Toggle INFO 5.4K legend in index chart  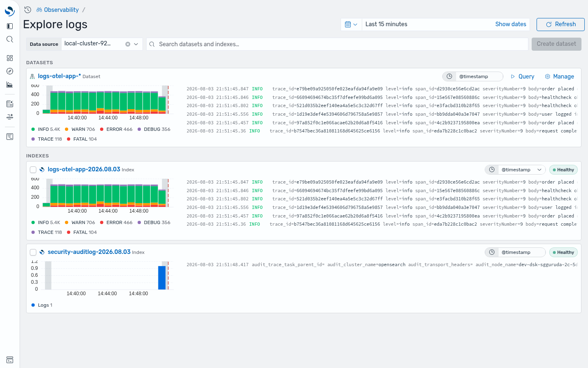click(45, 222)
